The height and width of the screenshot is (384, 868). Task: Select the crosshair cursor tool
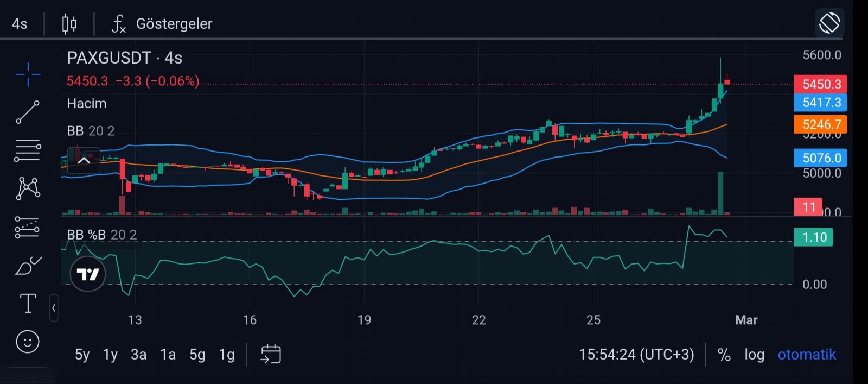point(28,74)
